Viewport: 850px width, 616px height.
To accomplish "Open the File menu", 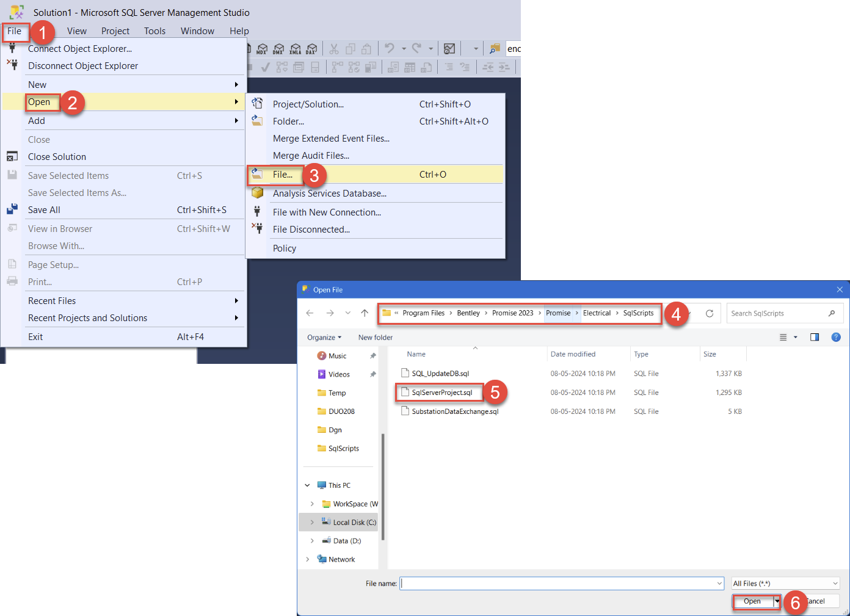I will coord(15,31).
